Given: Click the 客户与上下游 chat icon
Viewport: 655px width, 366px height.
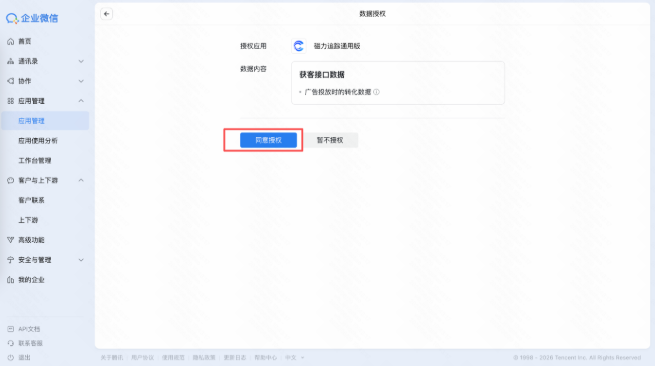Looking at the screenshot, I should click(10, 180).
